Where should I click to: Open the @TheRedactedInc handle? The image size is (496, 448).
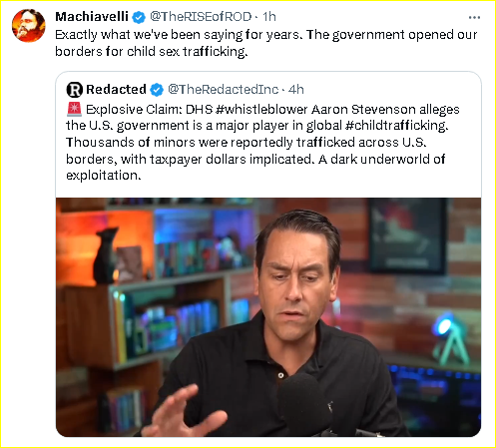click(x=223, y=90)
